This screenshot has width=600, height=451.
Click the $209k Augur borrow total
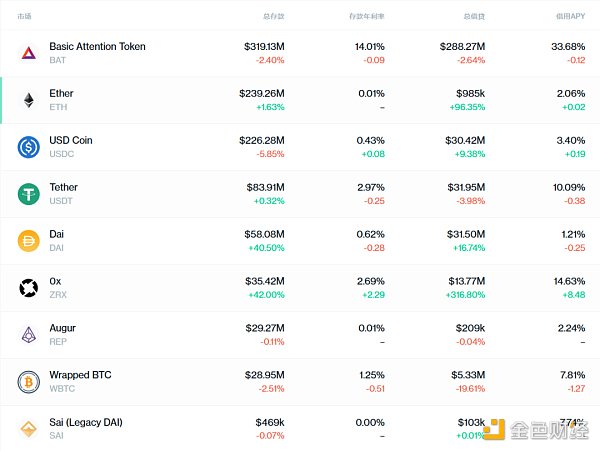pyautogui.click(x=470, y=328)
